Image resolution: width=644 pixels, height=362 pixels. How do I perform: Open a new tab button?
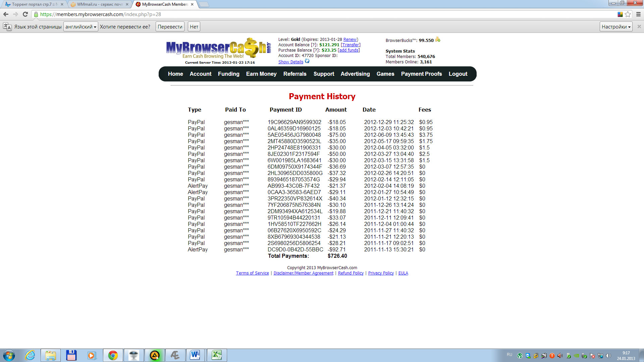click(x=204, y=4)
